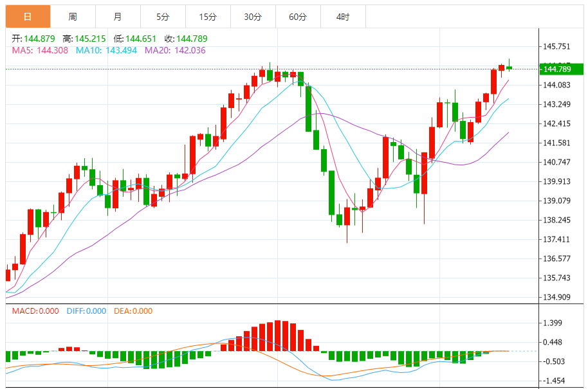Click the MACD: 0.000 label
The width and height of the screenshot is (588, 389).
35,311
